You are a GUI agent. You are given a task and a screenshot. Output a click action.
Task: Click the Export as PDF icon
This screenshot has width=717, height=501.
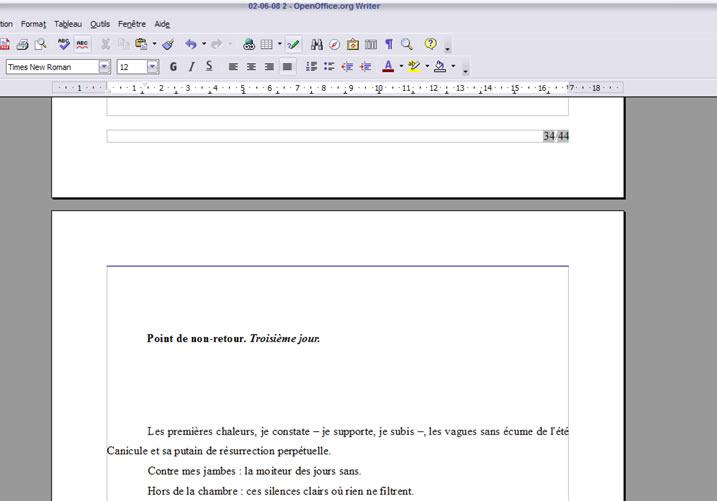[x=5, y=44]
